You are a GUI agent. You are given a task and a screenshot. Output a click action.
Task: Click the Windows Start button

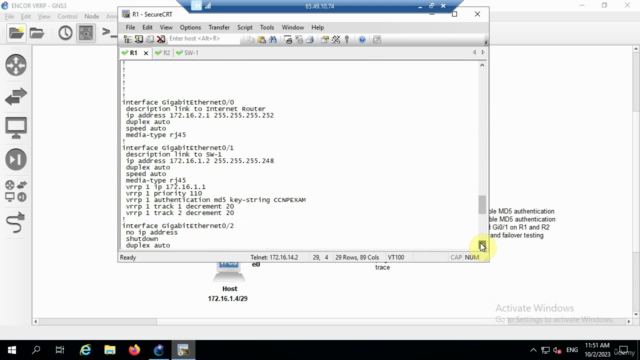(x=12, y=350)
